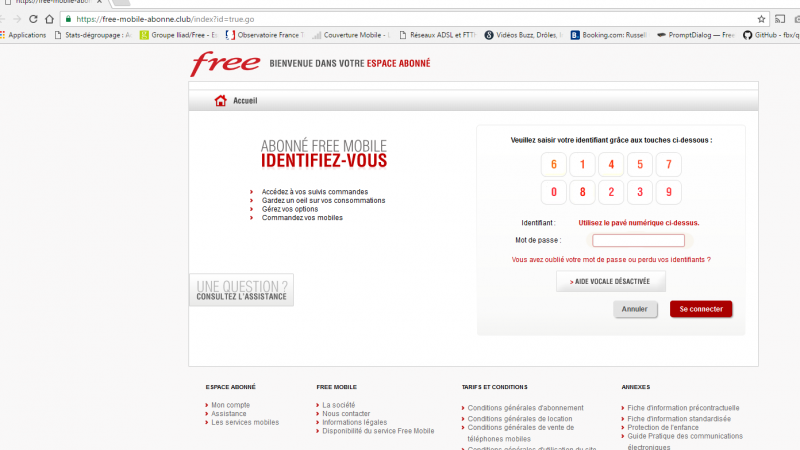
Task: Bookmark page with the star icon
Action: click(x=761, y=19)
